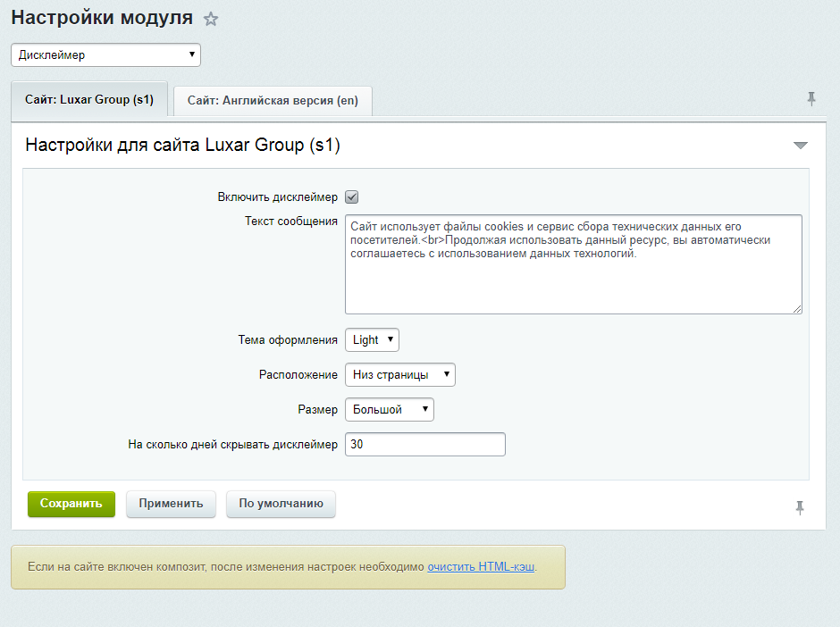
Task: Click the На сколько дней скрывать дисклеймер label
Action: [232, 445]
